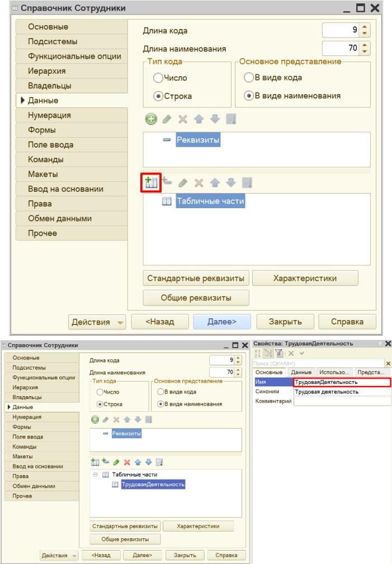Open Формы section in larger window

pyautogui.click(x=72, y=130)
